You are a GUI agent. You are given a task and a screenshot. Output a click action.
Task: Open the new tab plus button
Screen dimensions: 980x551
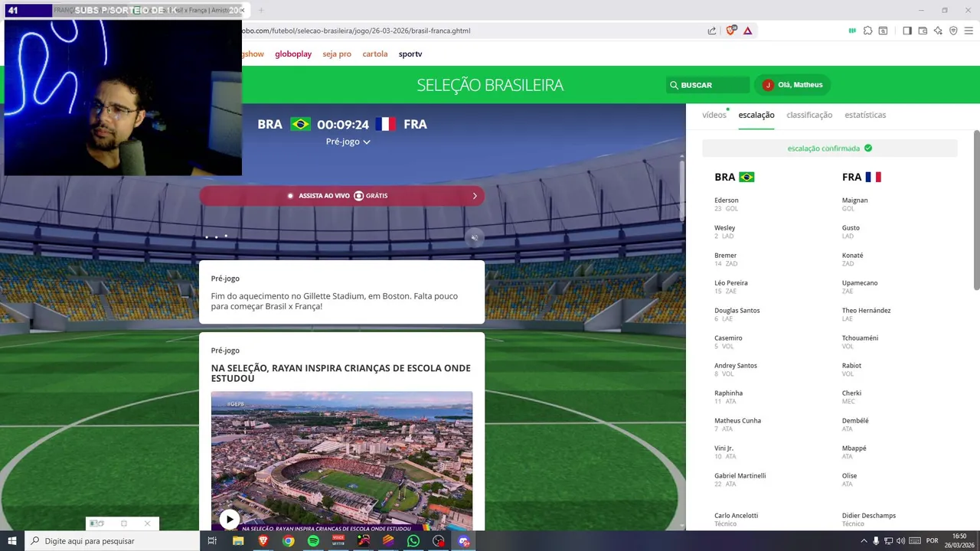pos(260,10)
